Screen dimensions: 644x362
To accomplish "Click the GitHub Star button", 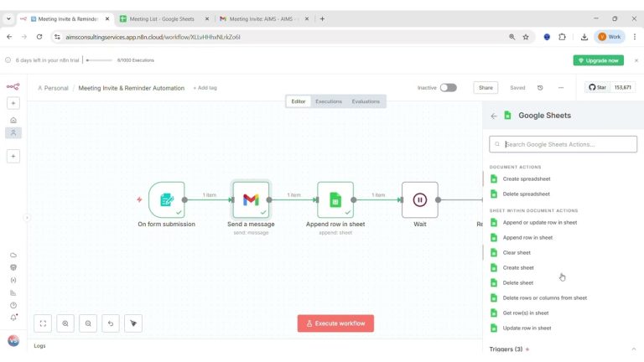I will [597, 87].
